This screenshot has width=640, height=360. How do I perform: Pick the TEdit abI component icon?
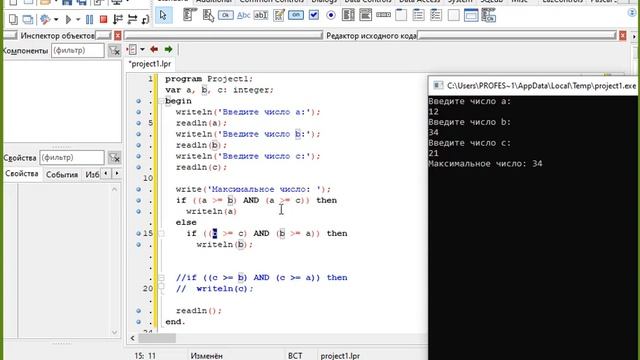260,16
